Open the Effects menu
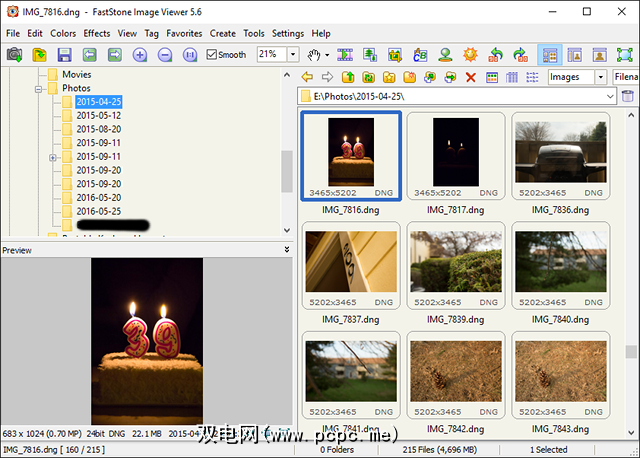The image size is (640, 458). click(97, 33)
